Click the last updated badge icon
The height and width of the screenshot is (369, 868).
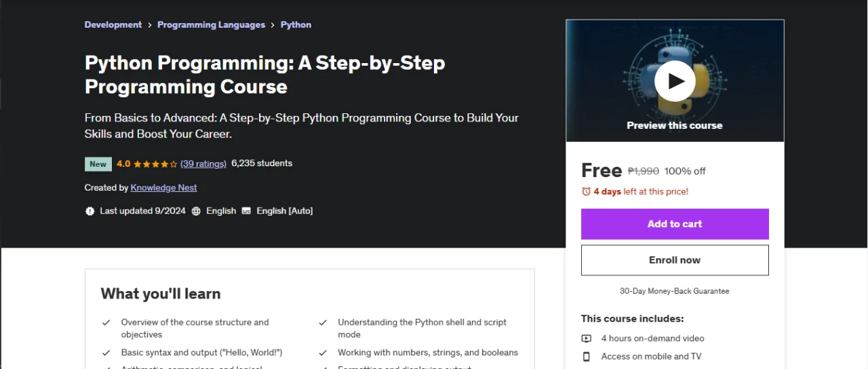[x=90, y=211]
